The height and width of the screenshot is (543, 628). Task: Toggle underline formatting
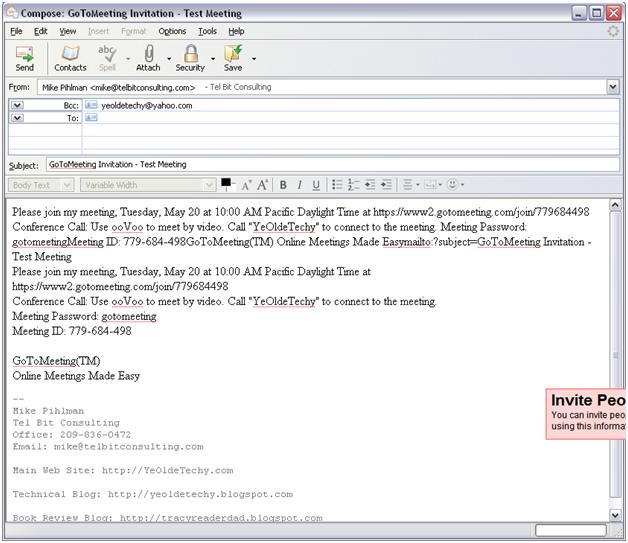(316, 185)
